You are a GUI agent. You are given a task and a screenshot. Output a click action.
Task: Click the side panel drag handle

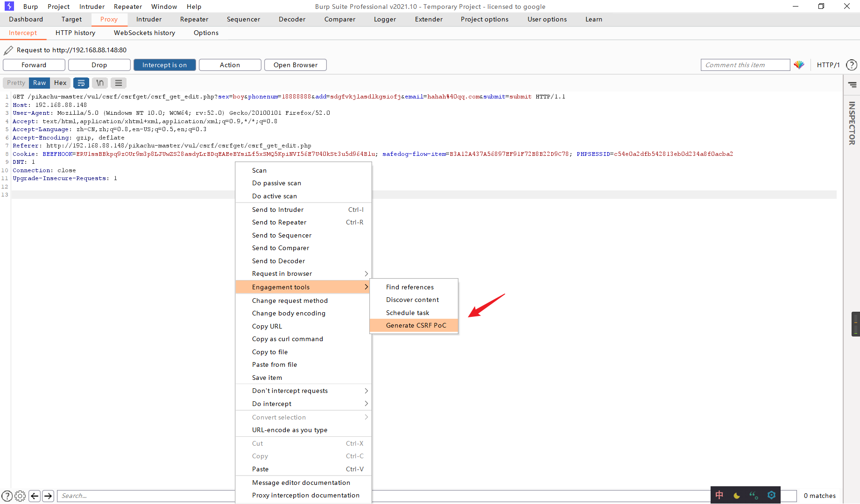pyautogui.click(x=855, y=324)
